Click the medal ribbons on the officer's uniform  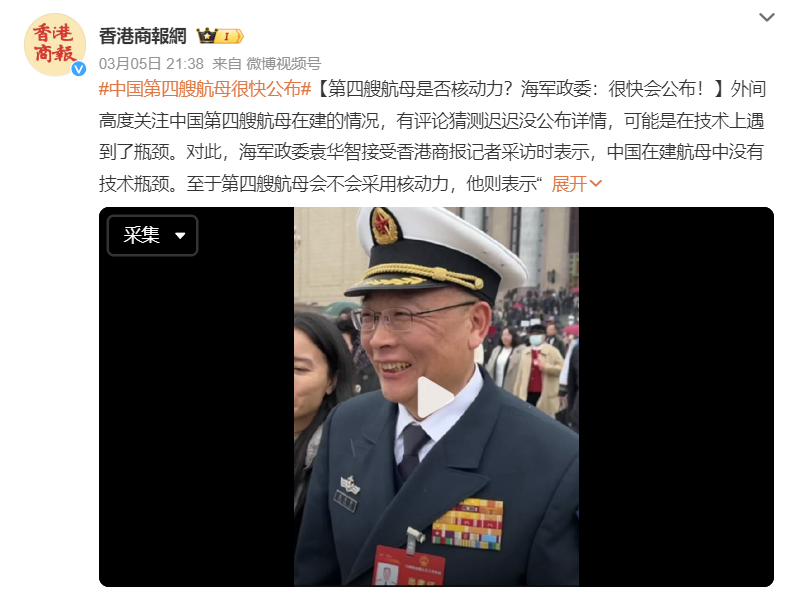click(467, 524)
